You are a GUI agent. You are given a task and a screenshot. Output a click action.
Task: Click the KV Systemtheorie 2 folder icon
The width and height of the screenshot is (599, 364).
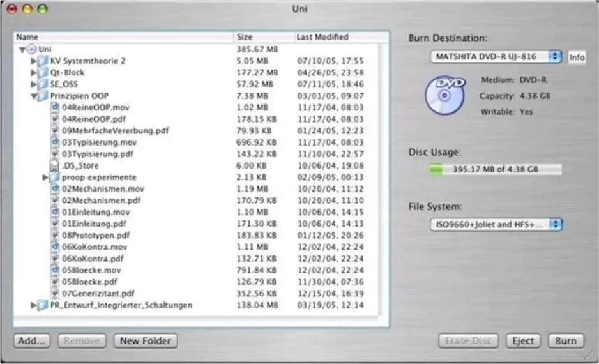43,61
